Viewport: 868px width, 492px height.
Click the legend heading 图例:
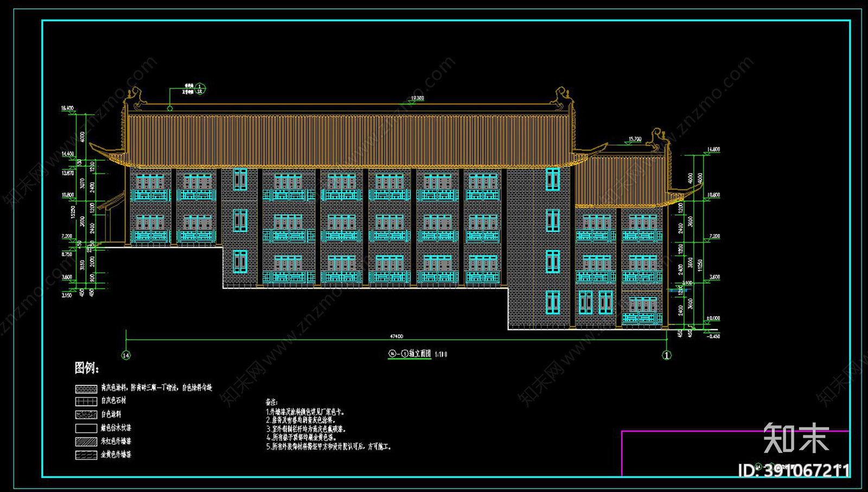click(x=87, y=368)
